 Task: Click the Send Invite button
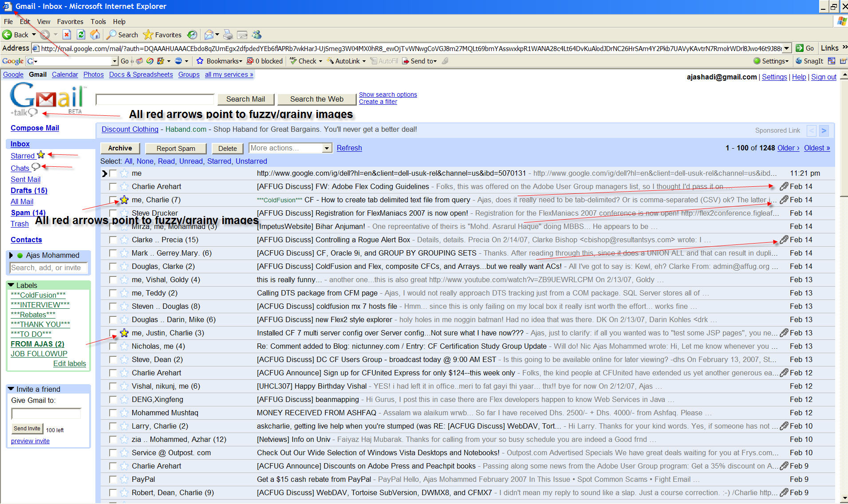(27, 428)
